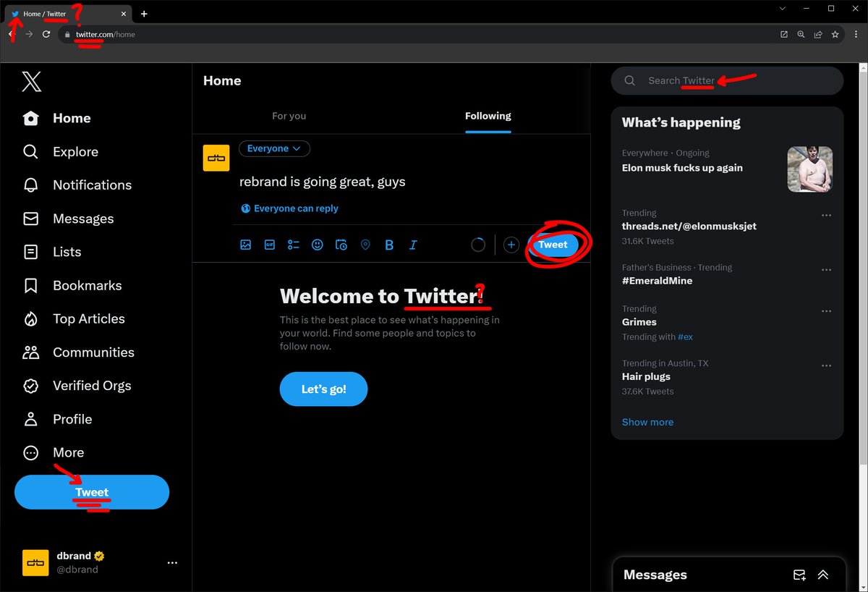Add media image icon in composer
Image resolution: width=868 pixels, height=592 pixels.
tap(246, 245)
